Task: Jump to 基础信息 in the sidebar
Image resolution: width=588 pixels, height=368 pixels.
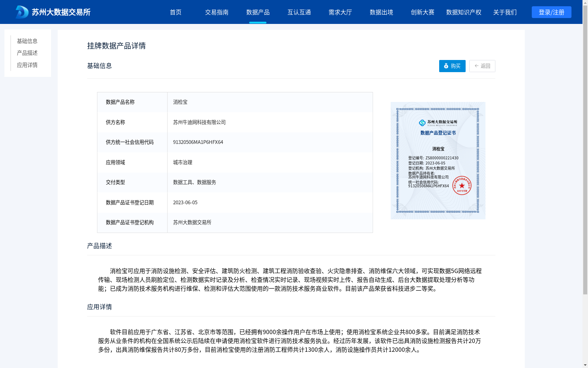Action: pyautogui.click(x=27, y=41)
